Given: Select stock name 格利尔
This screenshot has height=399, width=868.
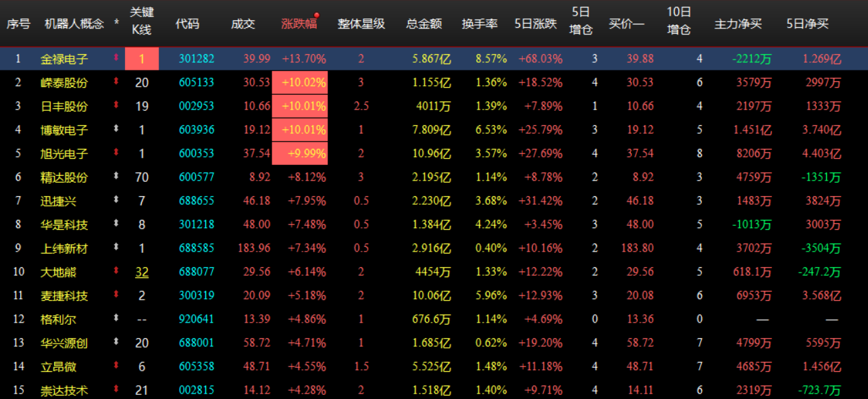Looking at the screenshot, I should pos(59,319).
